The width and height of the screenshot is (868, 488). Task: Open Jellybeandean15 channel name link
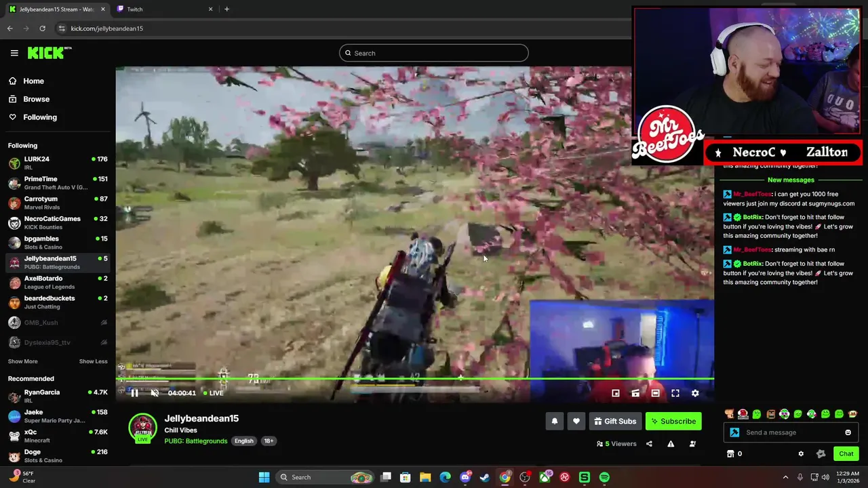pyautogui.click(x=201, y=418)
